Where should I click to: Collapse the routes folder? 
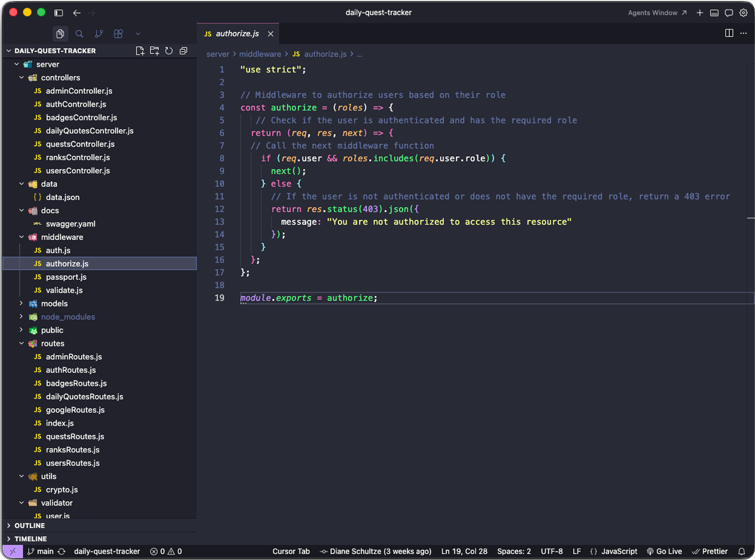pos(52,343)
